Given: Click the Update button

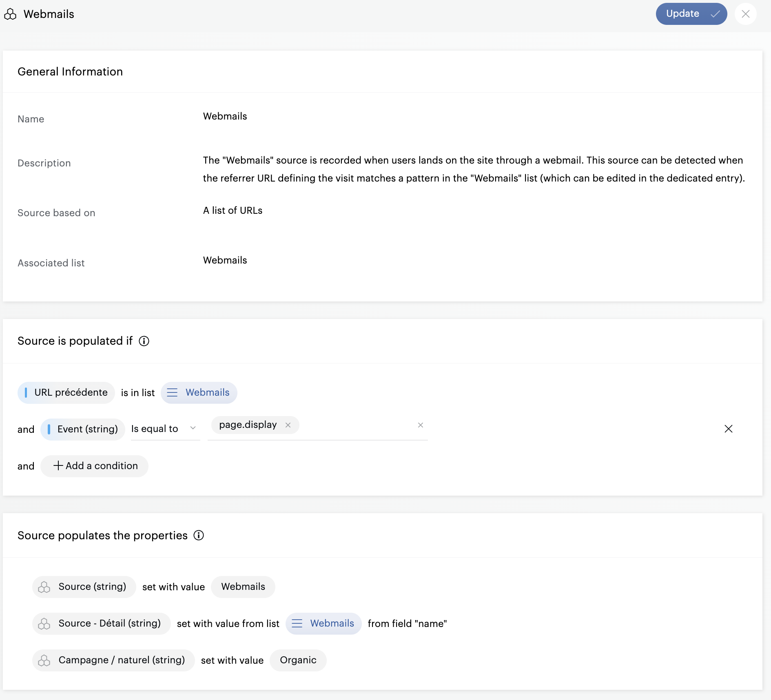Looking at the screenshot, I should pyautogui.click(x=691, y=14).
